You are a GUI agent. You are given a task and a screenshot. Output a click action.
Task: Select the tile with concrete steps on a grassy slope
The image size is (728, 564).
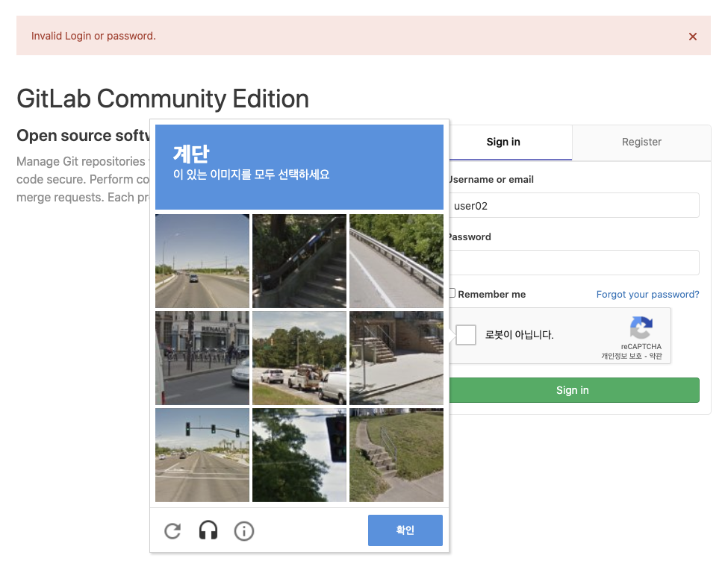[396, 455]
